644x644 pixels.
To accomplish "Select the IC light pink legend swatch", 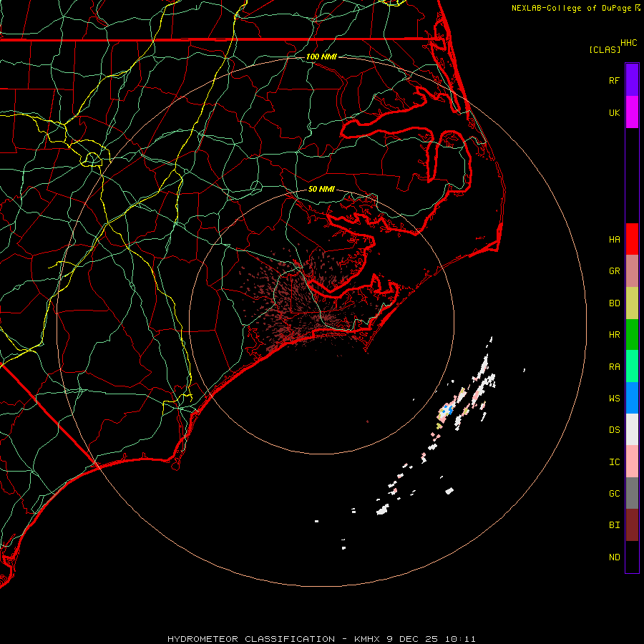I will click(x=632, y=462).
